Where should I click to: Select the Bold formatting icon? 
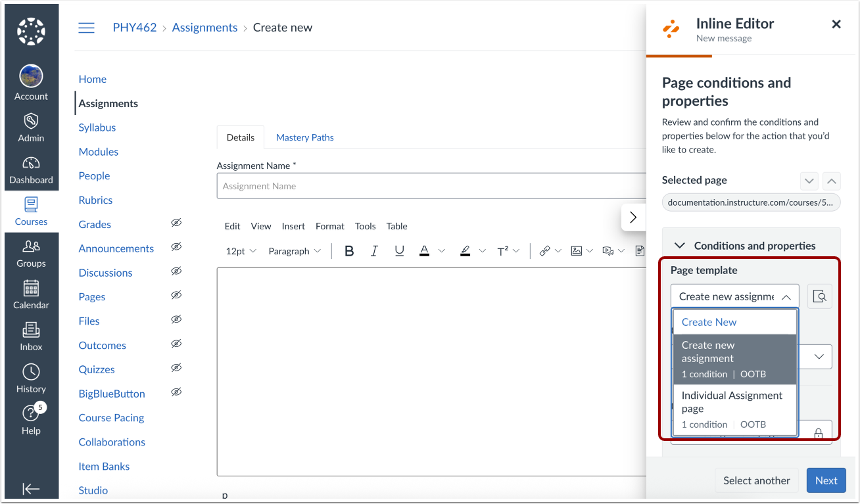click(349, 250)
